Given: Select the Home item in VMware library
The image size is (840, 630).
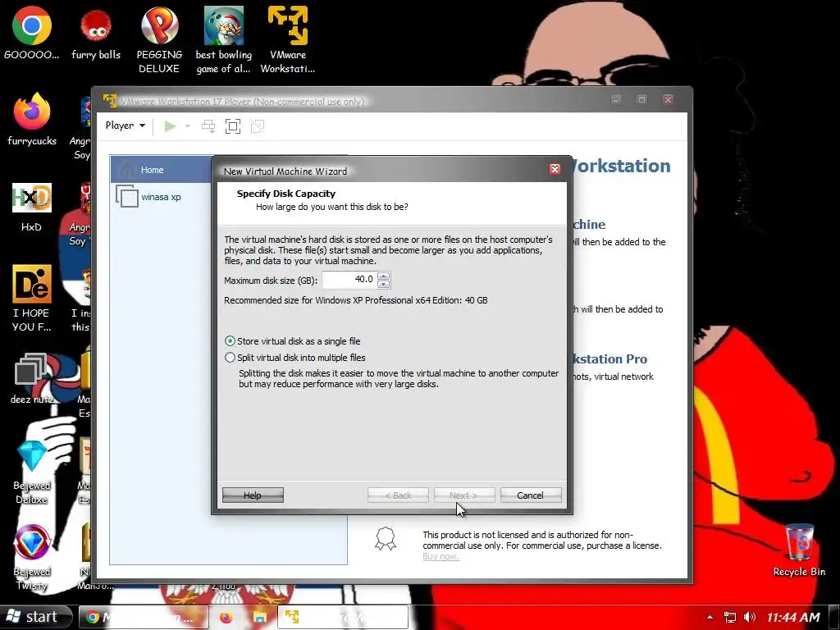Looking at the screenshot, I should [x=162, y=170].
